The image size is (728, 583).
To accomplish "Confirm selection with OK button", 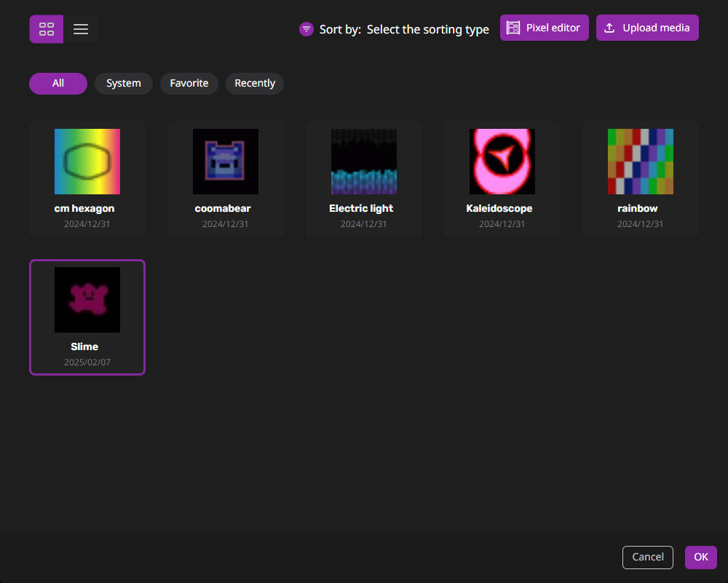I will [701, 557].
